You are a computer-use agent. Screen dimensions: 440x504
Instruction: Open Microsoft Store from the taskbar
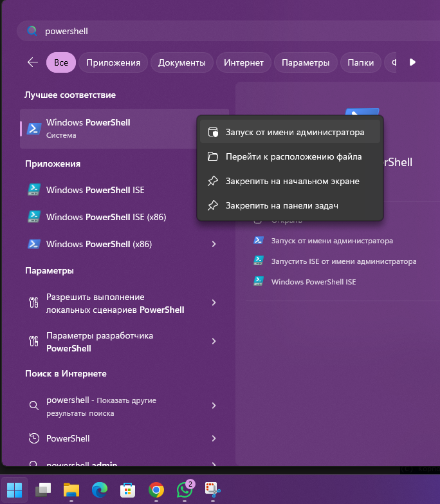tap(127, 490)
